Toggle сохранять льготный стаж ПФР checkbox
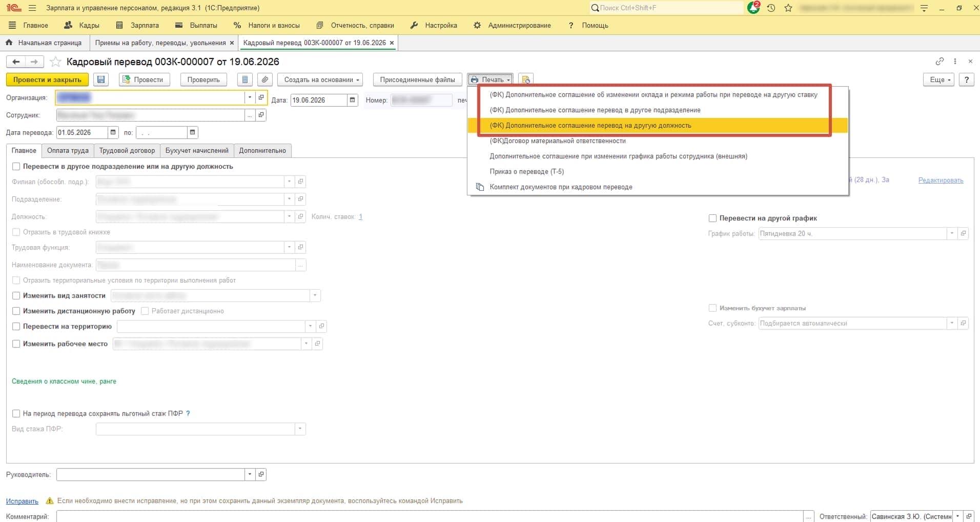Screen dimensions: 980x522 (x=16, y=413)
